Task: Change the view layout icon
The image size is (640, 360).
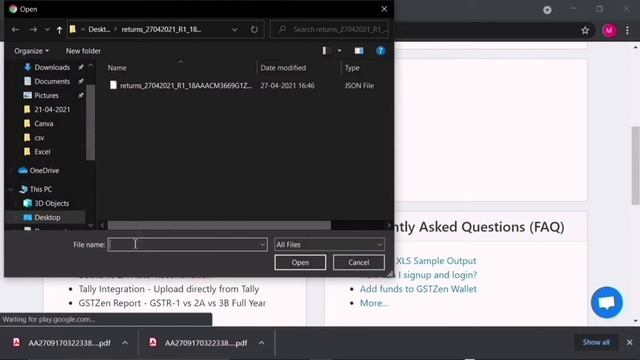Action: (327, 51)
